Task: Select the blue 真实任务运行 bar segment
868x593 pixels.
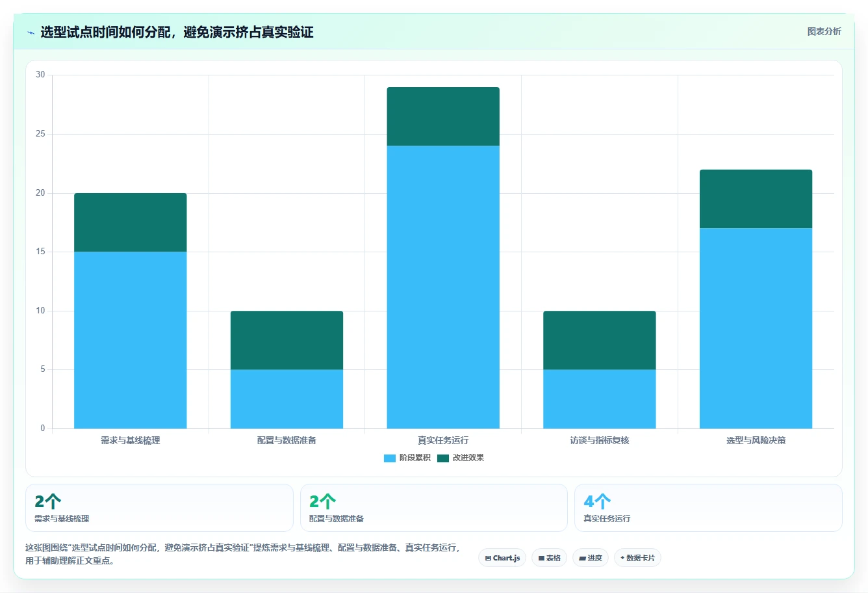Action: click(443, 287)
